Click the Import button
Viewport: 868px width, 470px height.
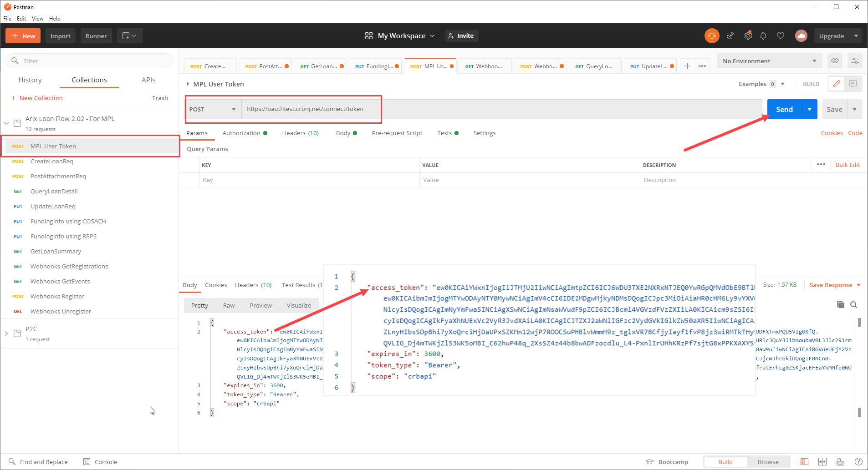(x=60, y=36)
